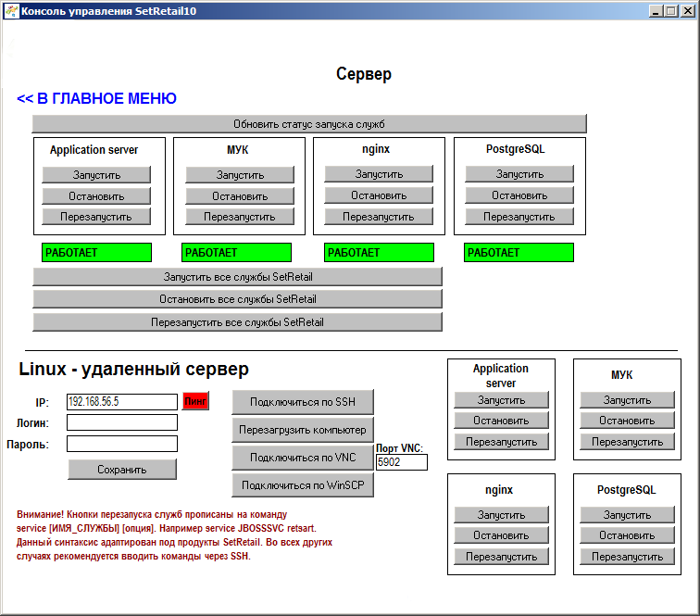
Task: Click the Сервер page heading
Action: (x=364, y=74)
